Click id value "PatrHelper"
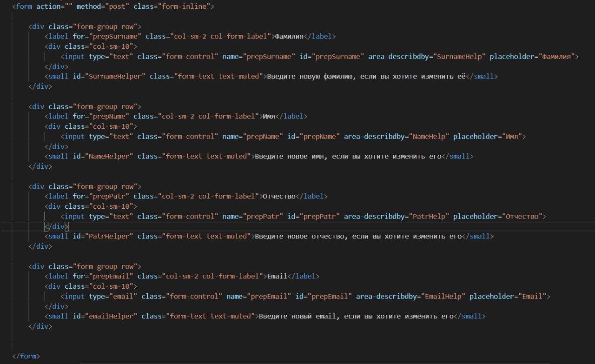Screen dimensions: 595x364 [x=109, y=236]
